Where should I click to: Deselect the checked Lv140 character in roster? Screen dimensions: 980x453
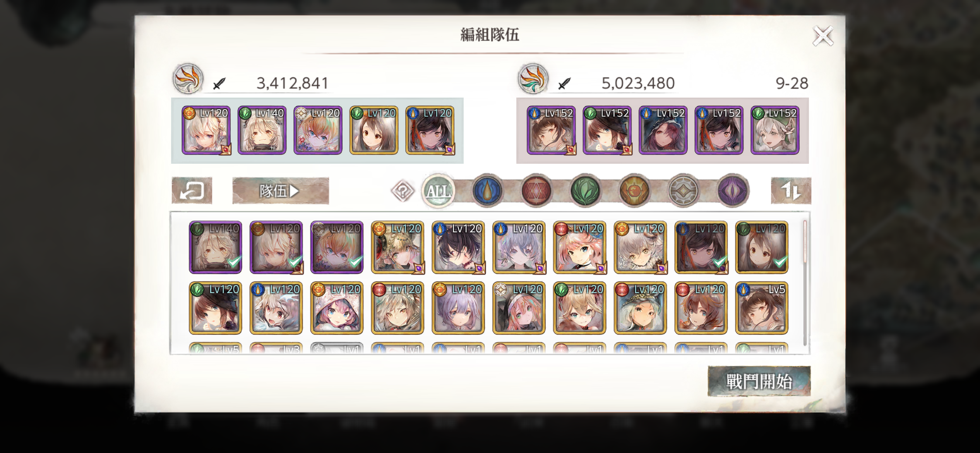[216, 247]
